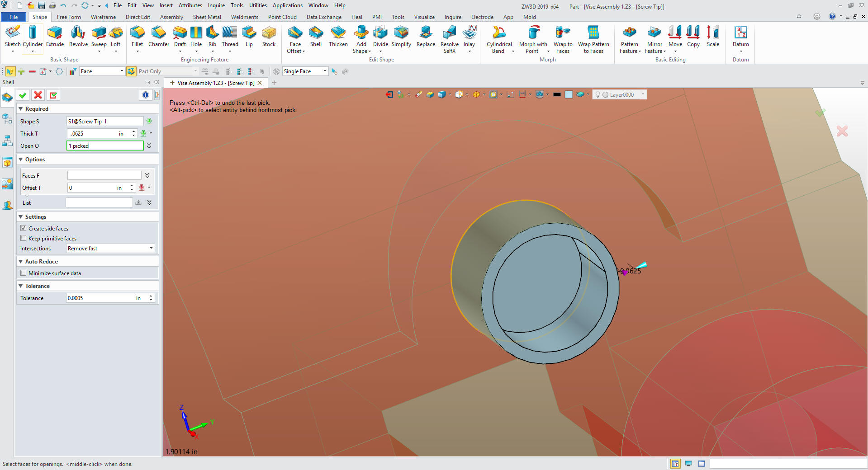Screen dimensions: 868x470
Task: Open the Inquire menu
Action: click(x=216, y=5)
